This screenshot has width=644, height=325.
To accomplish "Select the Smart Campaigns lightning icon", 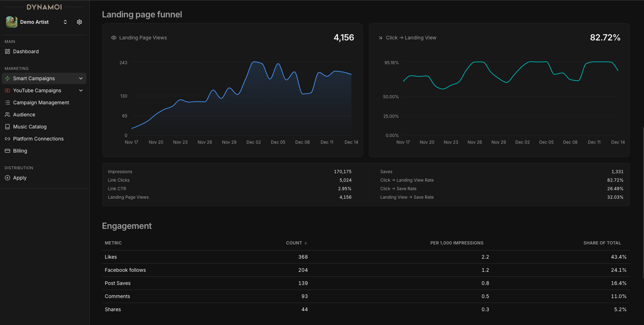I will click(x=7, y=78).
